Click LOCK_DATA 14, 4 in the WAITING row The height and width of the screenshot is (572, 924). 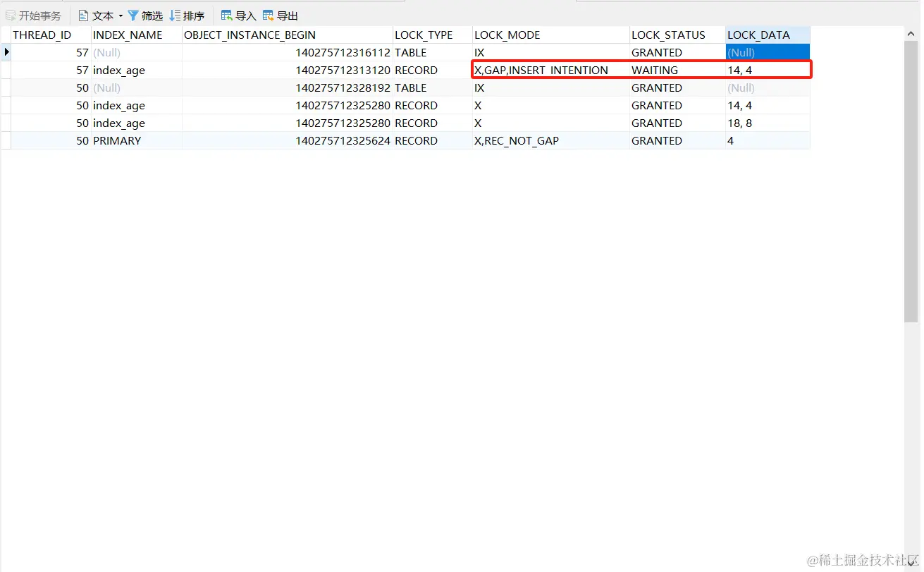coord(768,70)
